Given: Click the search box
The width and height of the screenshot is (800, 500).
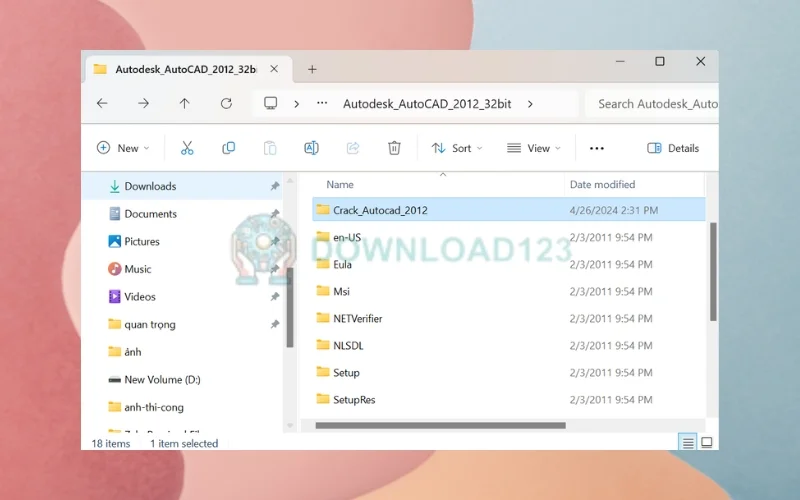Looking at the screenshot, I should (x=656, y=103).
